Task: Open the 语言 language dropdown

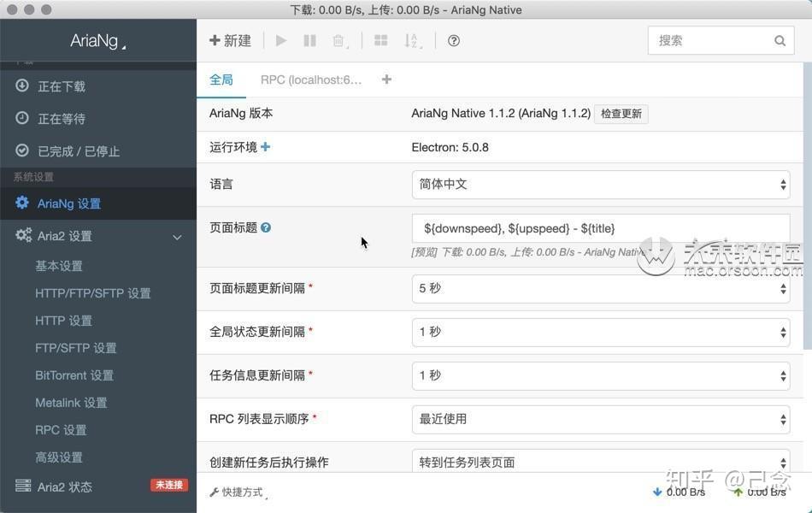Action: point(600,184)
